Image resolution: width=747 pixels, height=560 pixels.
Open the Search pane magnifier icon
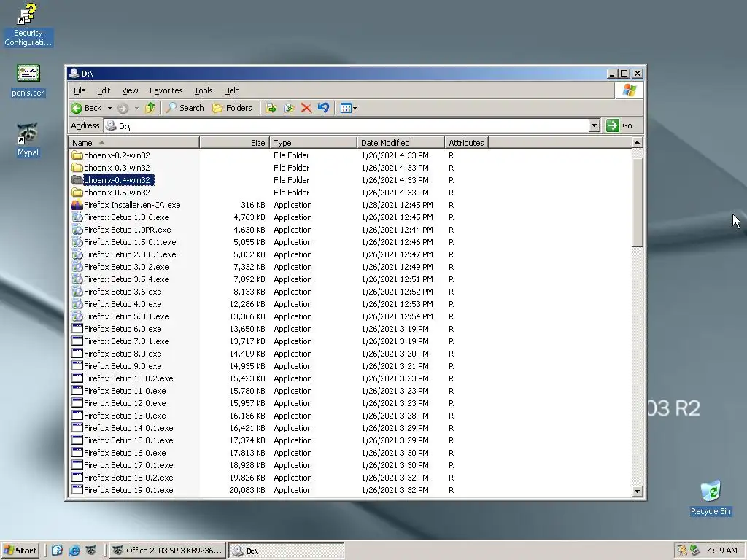[171, 108]
